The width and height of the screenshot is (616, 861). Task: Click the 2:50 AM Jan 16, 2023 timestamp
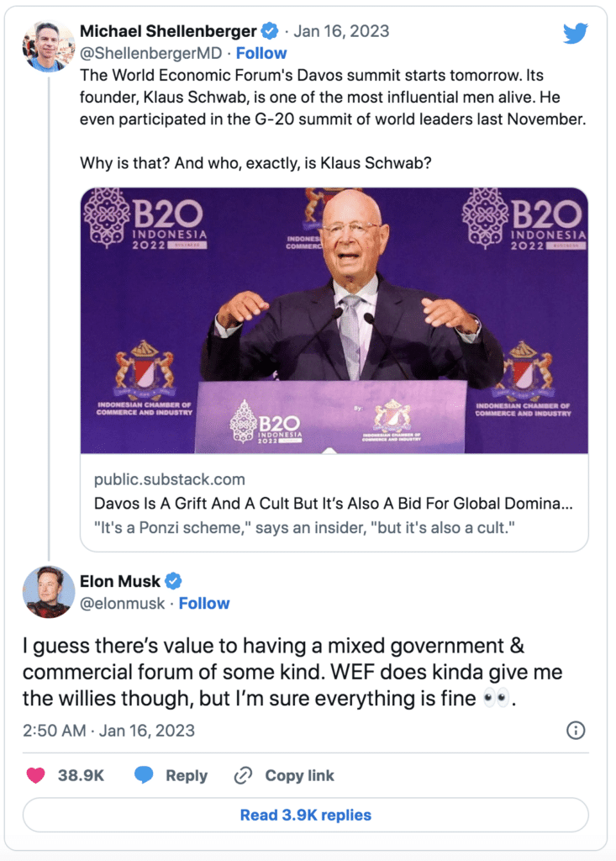[108, 730]
